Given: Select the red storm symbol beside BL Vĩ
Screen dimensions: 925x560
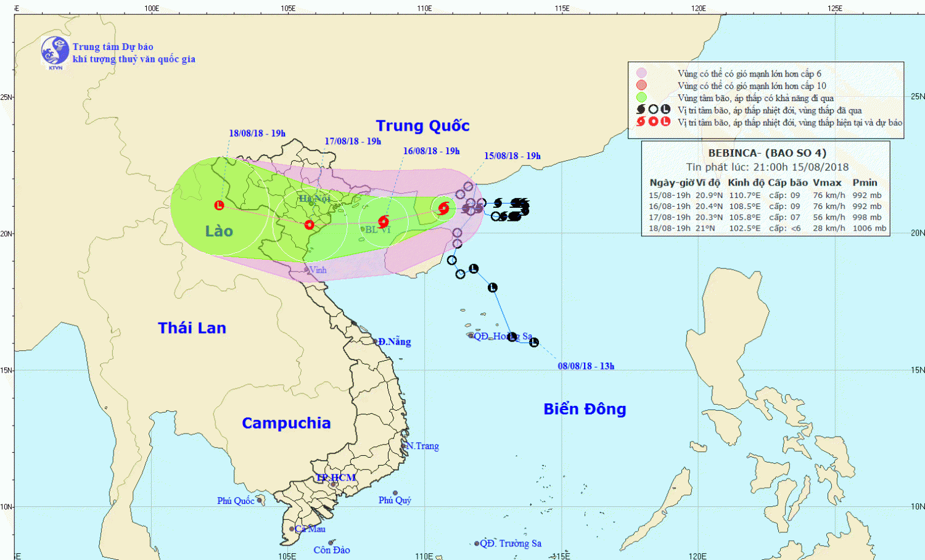Looking at the screenshot, I should [384, 221].
